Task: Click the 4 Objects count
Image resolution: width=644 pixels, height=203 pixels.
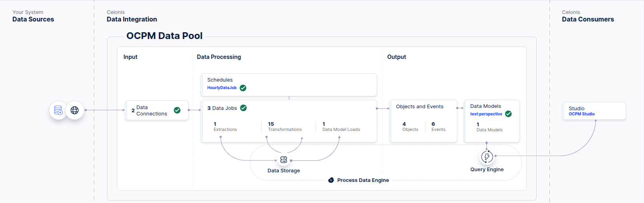Action: click(x=410, y=127)
